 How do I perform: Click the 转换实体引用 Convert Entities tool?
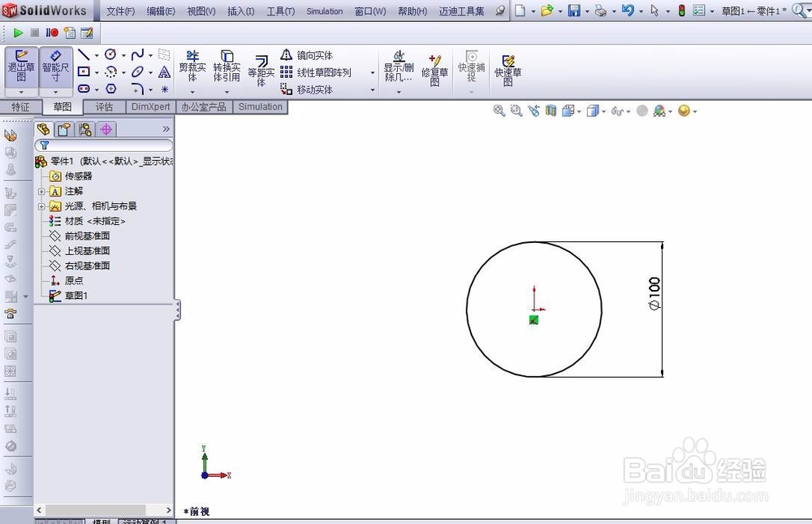(227, 67)
